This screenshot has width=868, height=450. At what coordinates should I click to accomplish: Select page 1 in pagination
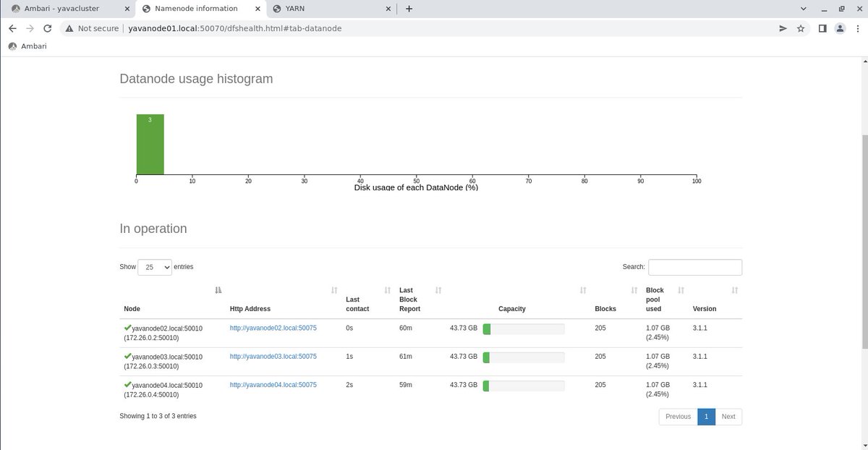pyautogui.click(x=706, y=417)
